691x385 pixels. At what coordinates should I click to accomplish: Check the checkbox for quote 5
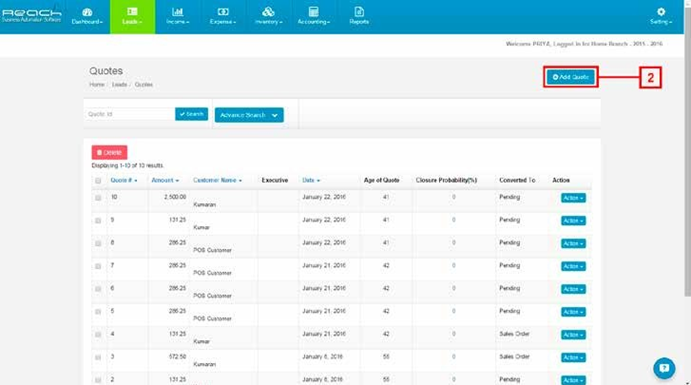click(x=98, y=312)
